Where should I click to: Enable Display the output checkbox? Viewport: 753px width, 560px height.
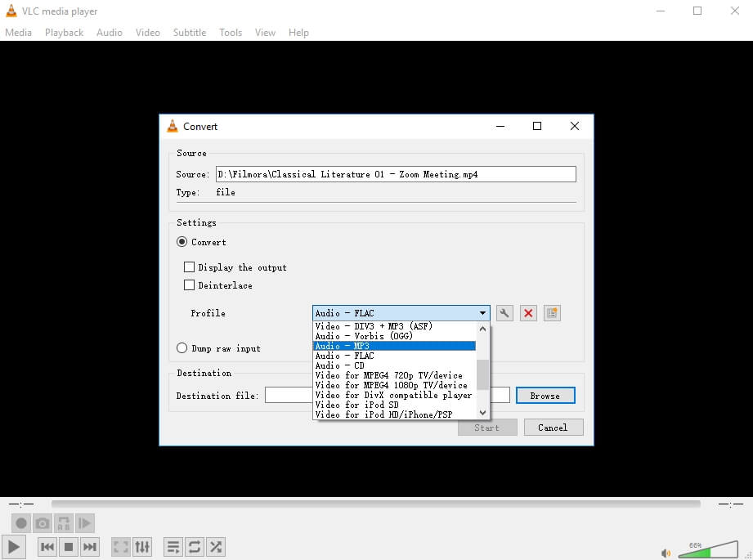click(x=189, y=267)
